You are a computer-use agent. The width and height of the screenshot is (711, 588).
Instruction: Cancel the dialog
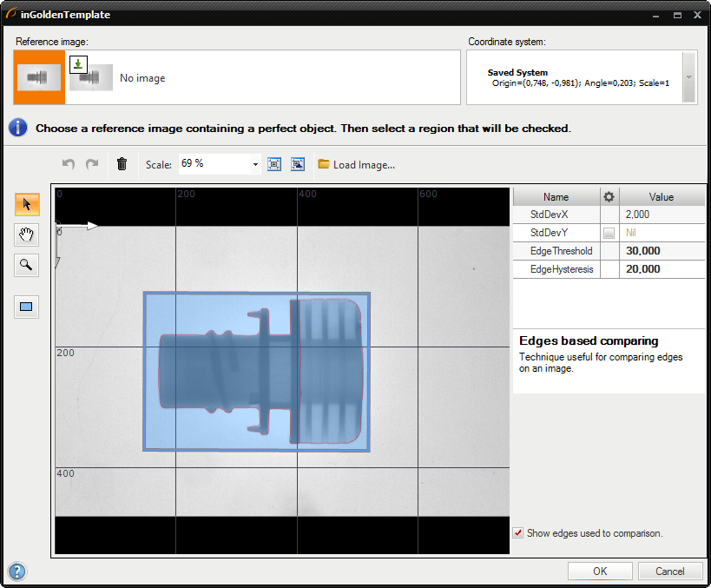point(669,571)
